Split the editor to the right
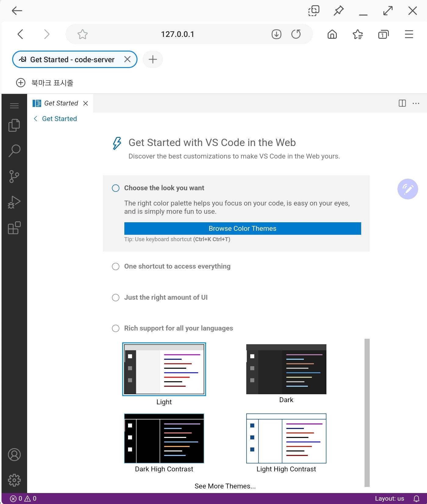The width and height of the screenshot is (427, 504). pos(402,103)
